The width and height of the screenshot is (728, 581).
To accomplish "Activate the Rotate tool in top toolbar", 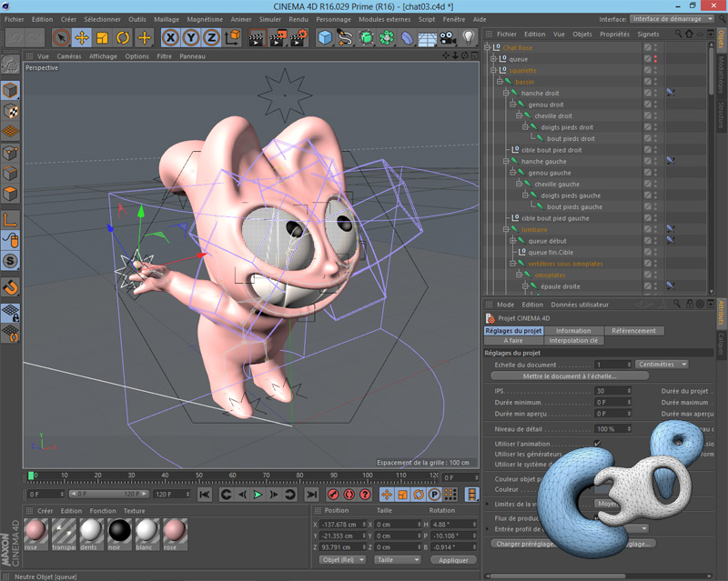I will coord(123,37).
